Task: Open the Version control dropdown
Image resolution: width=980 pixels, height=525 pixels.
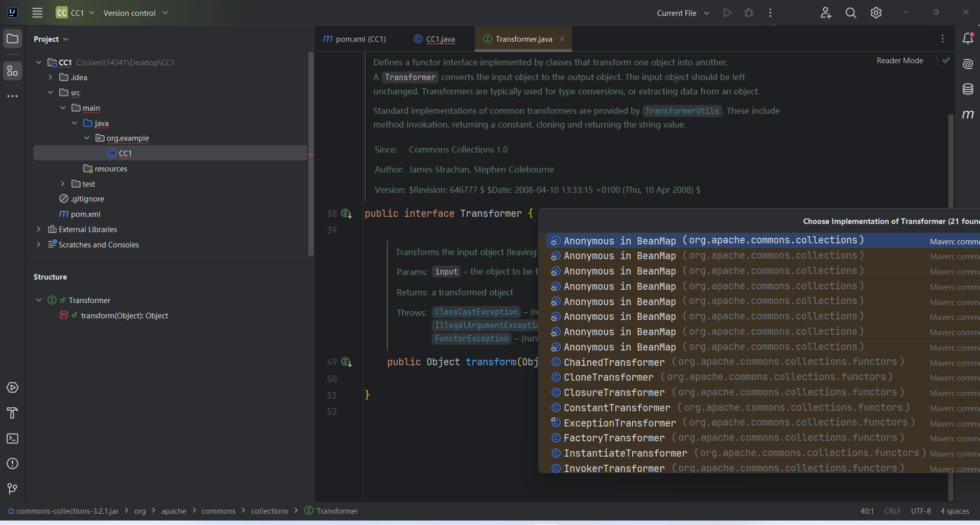Action: 135,13
